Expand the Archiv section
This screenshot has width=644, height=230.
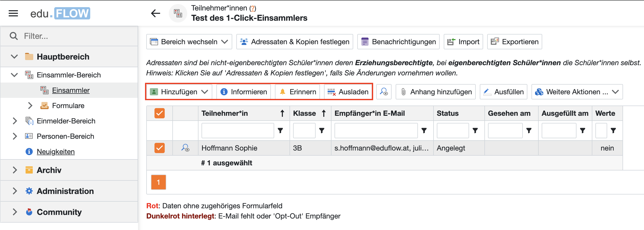15,170
